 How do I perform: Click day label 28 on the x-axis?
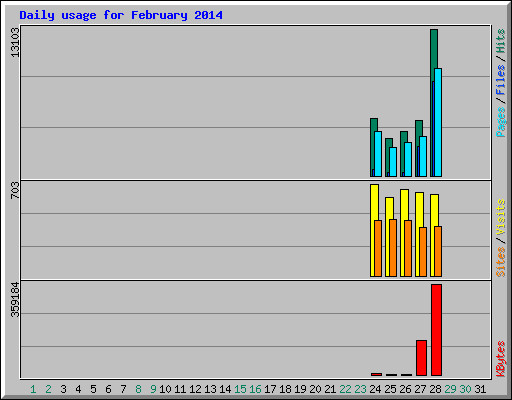(435, 389)
